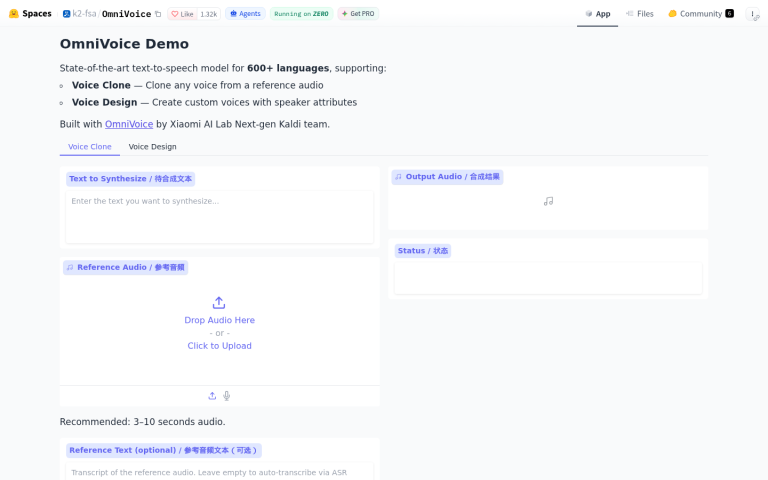Click the Running on ZERO badge
The image size is (768, 480).
point(301,14)
